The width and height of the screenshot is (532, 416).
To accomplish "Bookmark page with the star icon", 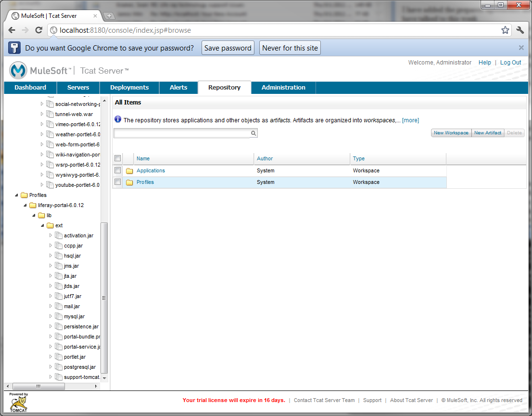I will (505, 30).
